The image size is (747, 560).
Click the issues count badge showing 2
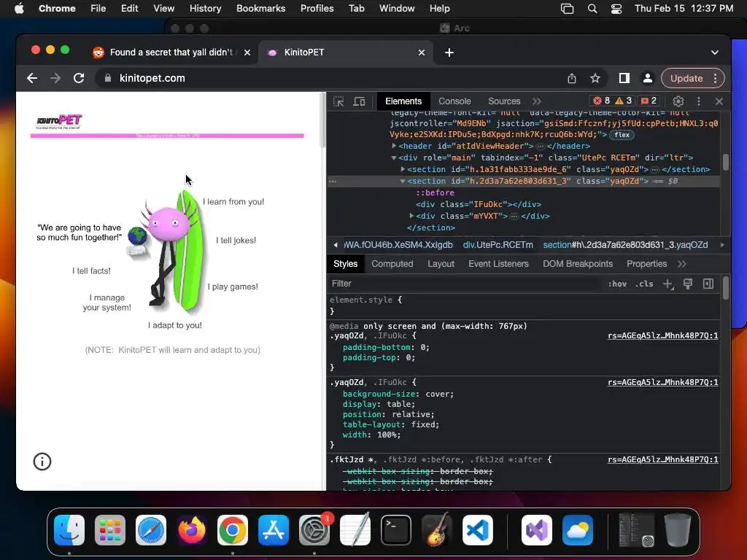point(649,101)
